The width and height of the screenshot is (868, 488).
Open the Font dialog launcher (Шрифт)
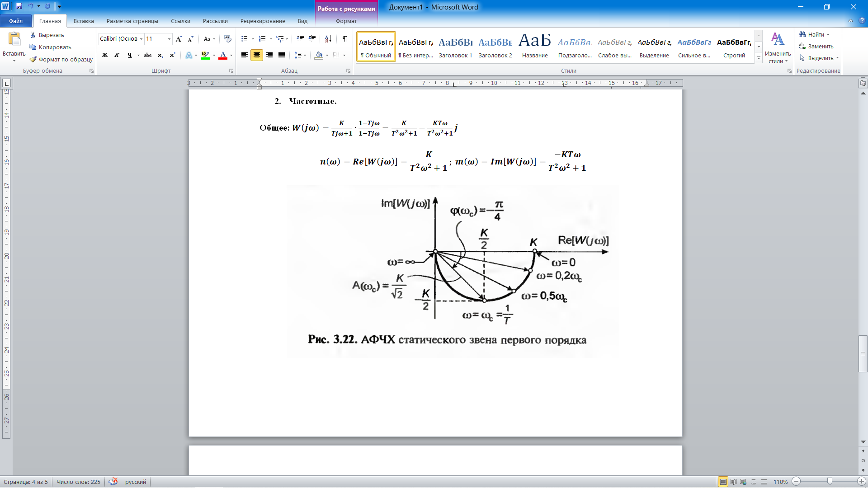[231, 71]
